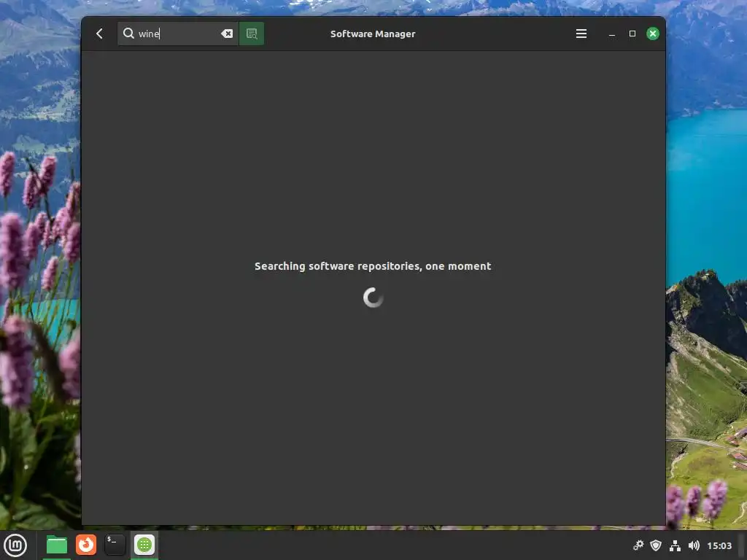Toggle the search in descriptions button
Screen dimensions: 747x560
point(252,34)
